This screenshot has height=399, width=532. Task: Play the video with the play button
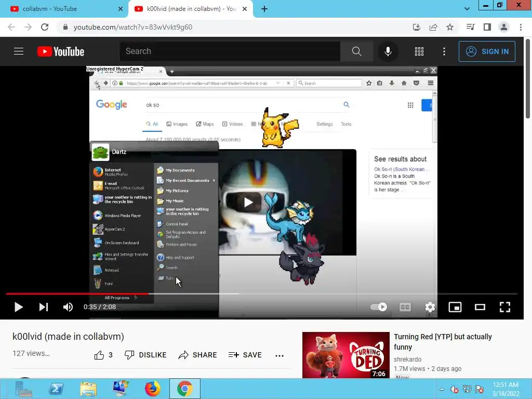(x=18, y=307)
